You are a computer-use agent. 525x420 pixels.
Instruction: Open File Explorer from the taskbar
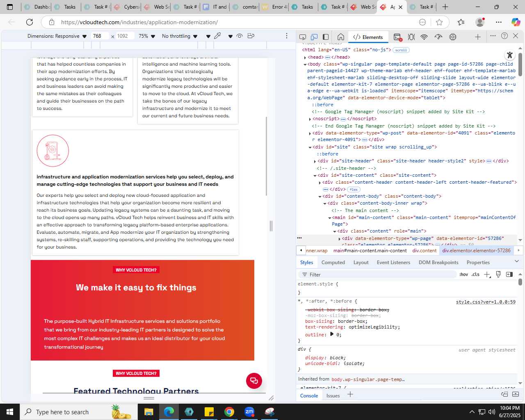tap(149, 412)
